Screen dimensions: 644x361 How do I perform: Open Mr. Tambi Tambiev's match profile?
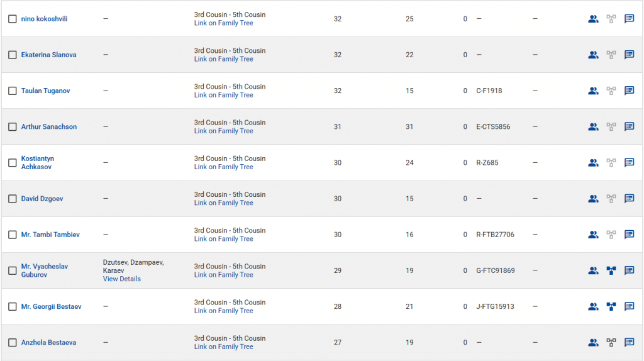50,235
